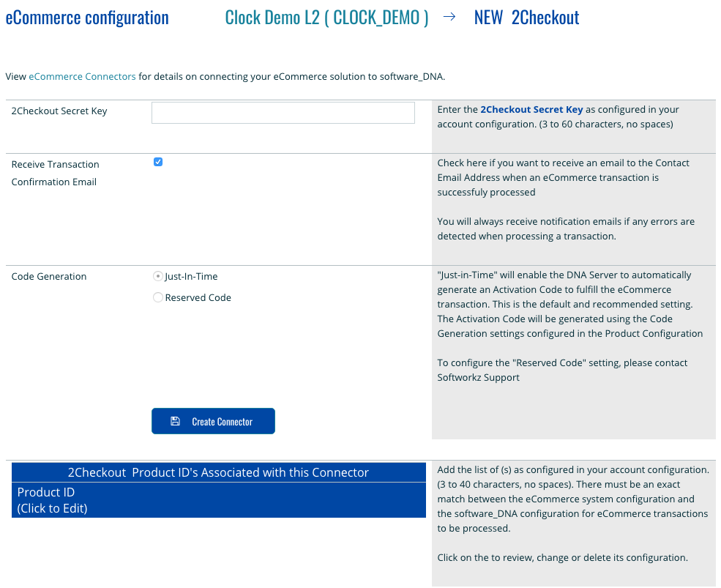Click the Product ID (Click to Edit) header
Image resolution: width=721 pixels, height=588 pixels.
pos(219,500)
